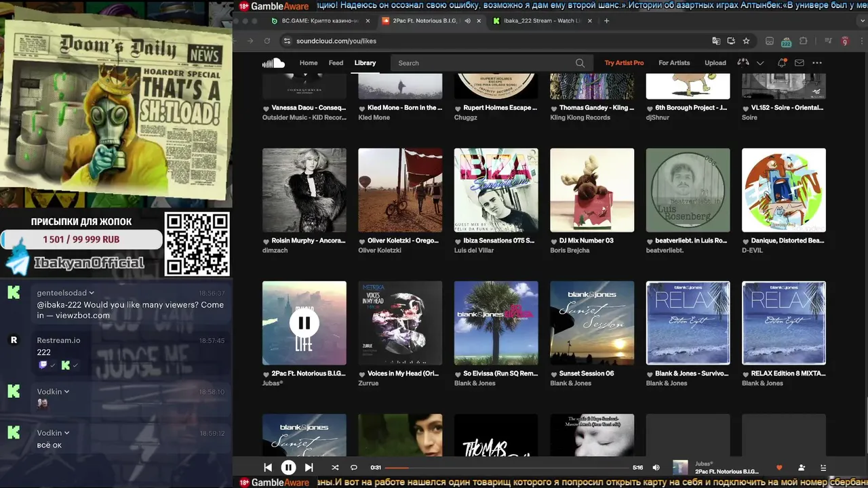Toggle like heart on Sunset Session 06
Image resolution: width=868 pixels, height=488 pixels.
[554, 374]
